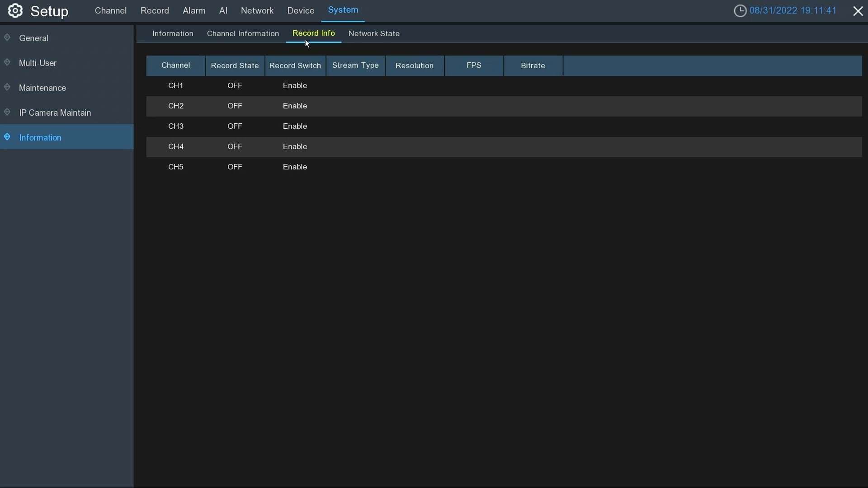Click the Information sidebar icon
The height and width of the screenshot is (488, 868).
pos(7,137)
